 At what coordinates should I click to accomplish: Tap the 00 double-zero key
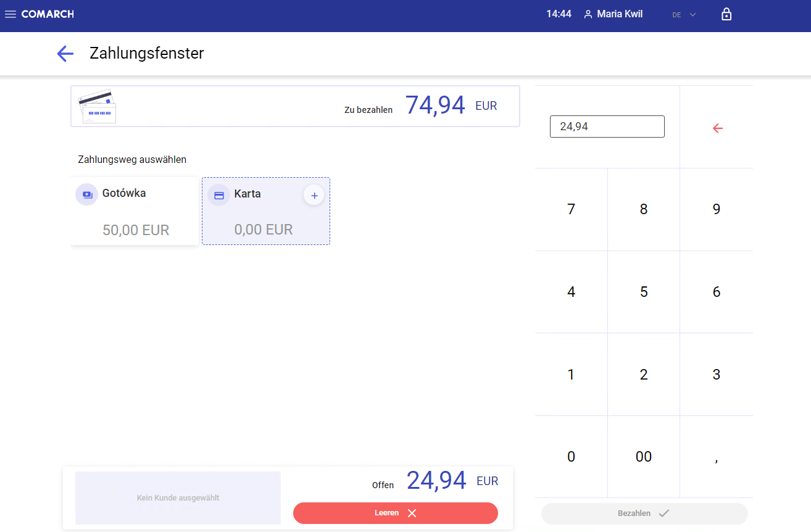(643, 457)
